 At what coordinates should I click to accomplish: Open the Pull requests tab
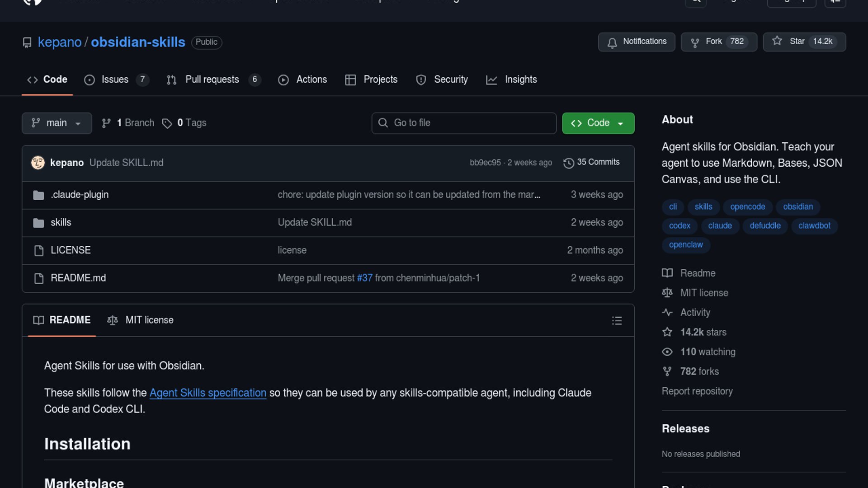(x=212, y=80)
